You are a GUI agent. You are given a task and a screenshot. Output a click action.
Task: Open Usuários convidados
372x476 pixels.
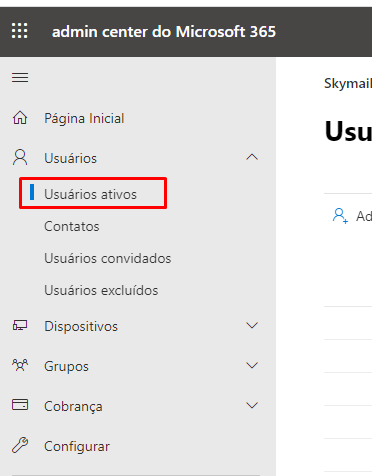point(108,258)
